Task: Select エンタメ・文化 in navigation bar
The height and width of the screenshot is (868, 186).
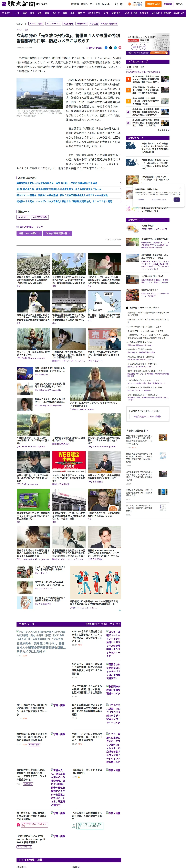Action: [x=94, y=13]
